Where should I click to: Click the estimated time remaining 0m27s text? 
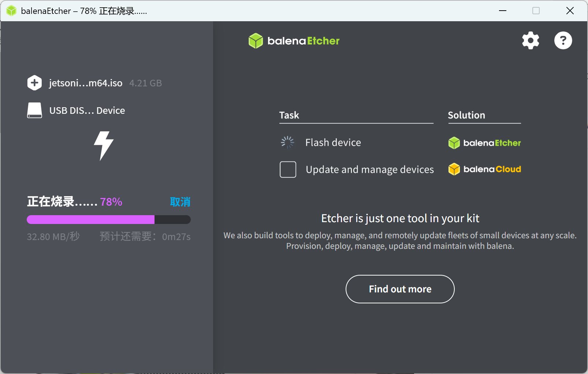click(x=176, y=236)
